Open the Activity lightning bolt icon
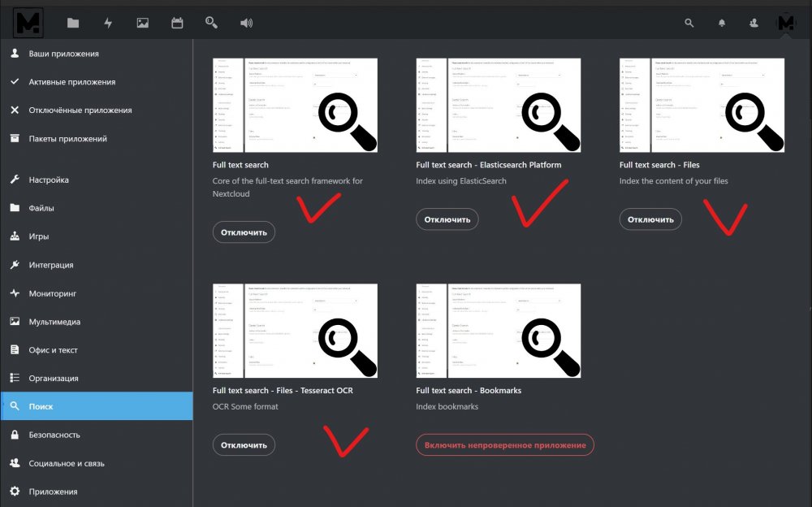Screen dimensions: 812x507 coord(108,23)
